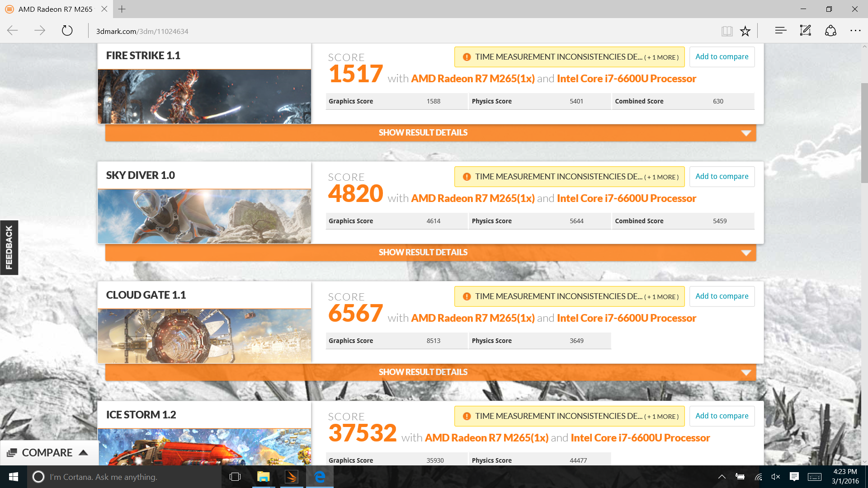Open the Edge more actions menu
The width and height of the screenshot is (868, 488).
pyautogui.click(x=855, y=31)
